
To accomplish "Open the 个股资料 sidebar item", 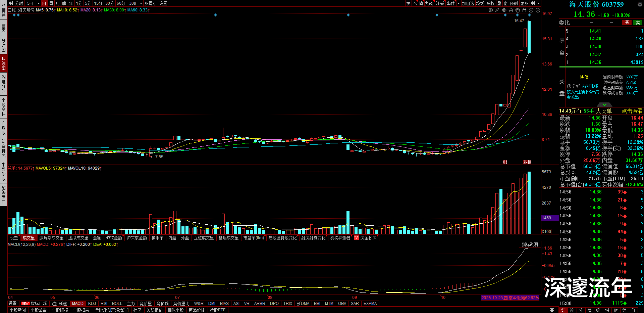I will click(3, 107).
